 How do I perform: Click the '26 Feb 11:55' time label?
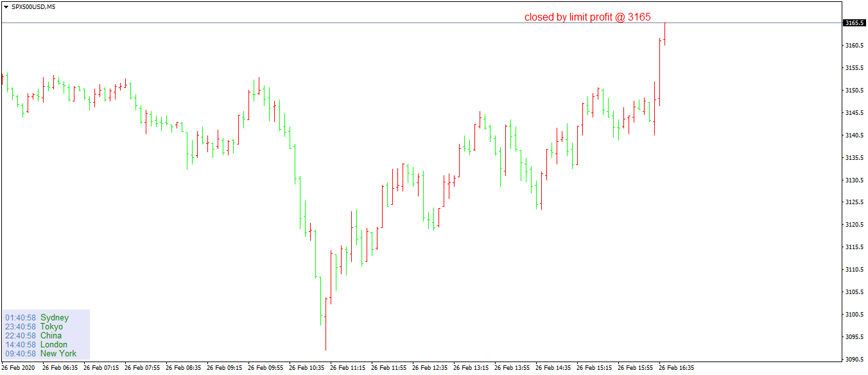tap(388, 369)
